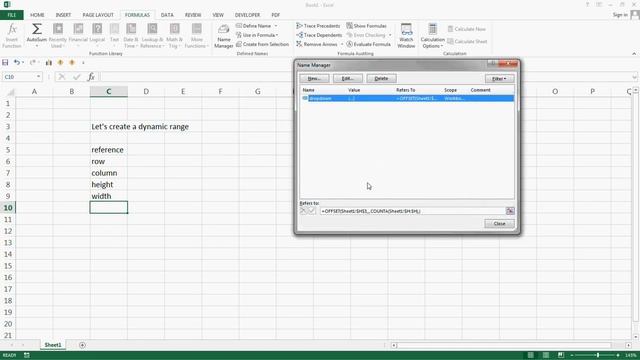Viewport: 640px width, 360px height.
Task: Click Remove Arrows
Action: 317,44
